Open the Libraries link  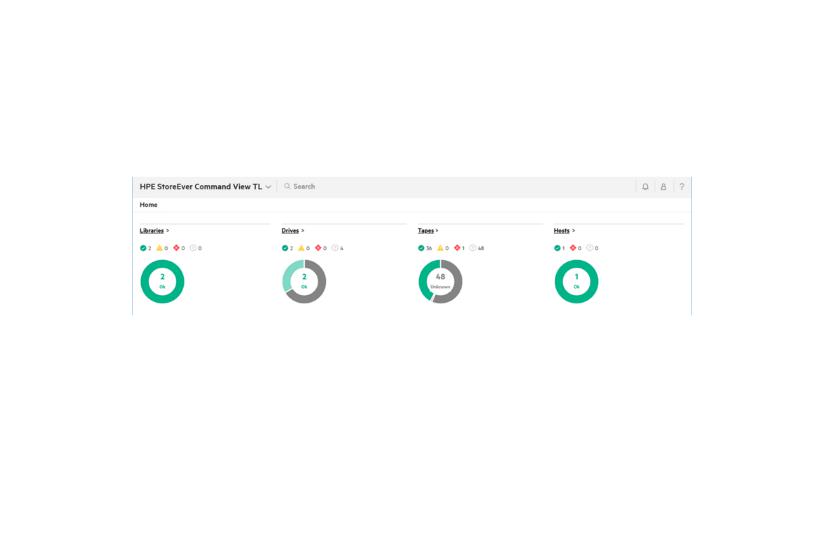tap(152, 231)
